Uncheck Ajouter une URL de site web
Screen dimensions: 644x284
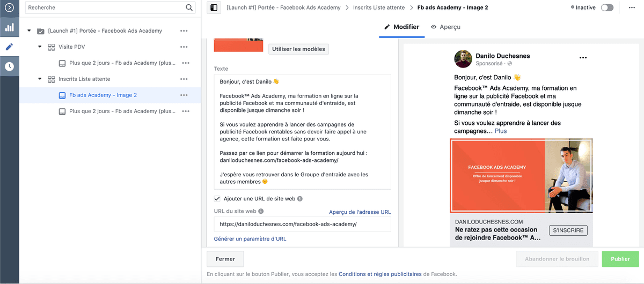(217, 199)
